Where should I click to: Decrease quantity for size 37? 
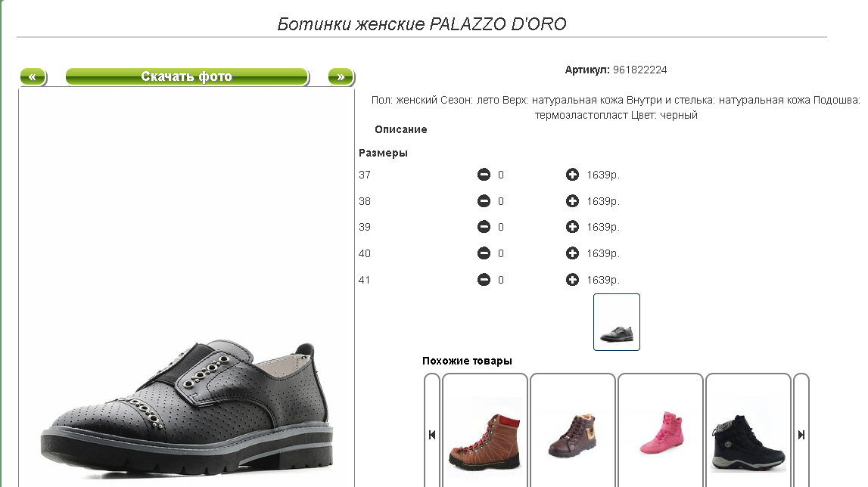tap(484, 175)
